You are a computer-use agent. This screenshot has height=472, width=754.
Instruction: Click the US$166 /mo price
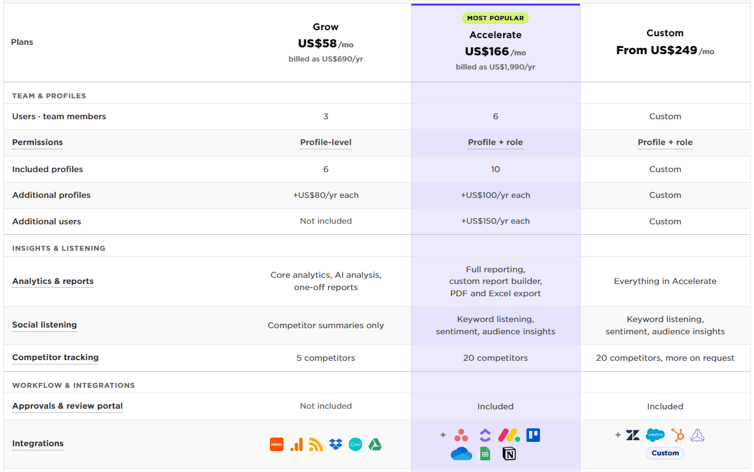tap(495, 51)
